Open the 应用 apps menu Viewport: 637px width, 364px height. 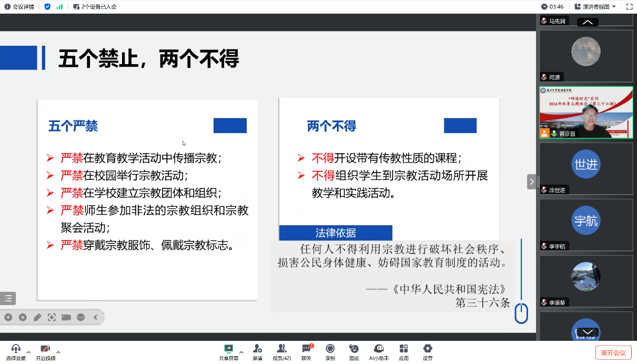(403, 349)
